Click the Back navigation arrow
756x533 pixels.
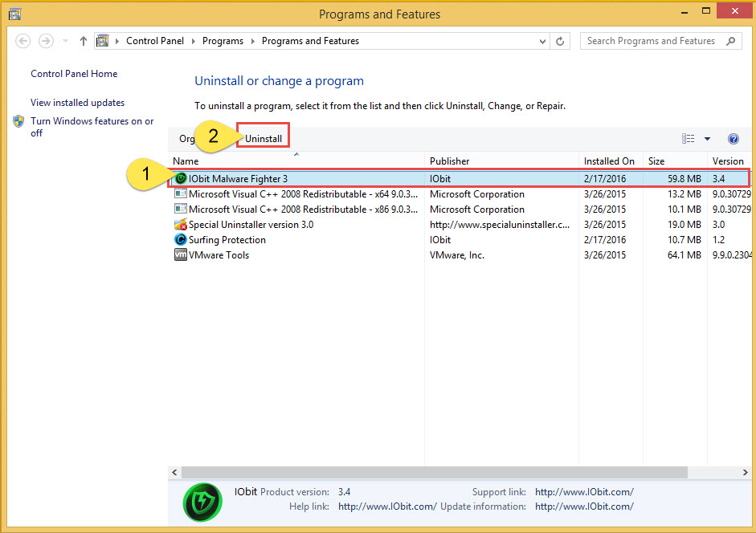tap(22, 41)
